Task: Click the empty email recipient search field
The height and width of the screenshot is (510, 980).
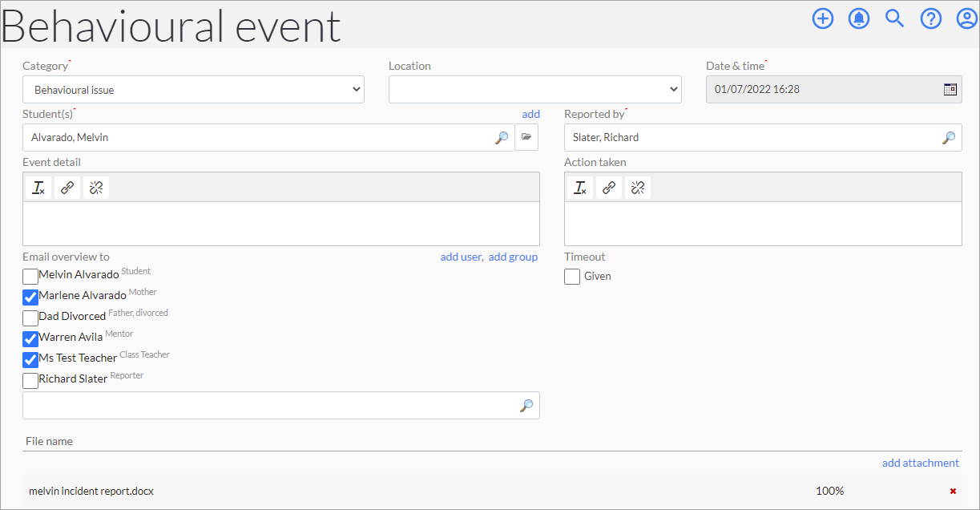Action: [281, 405]
